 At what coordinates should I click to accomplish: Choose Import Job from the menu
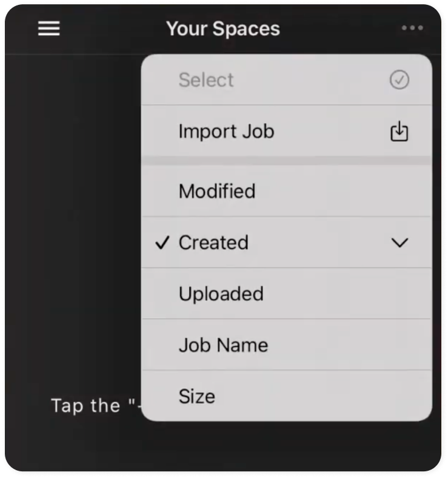pos(287,131)
